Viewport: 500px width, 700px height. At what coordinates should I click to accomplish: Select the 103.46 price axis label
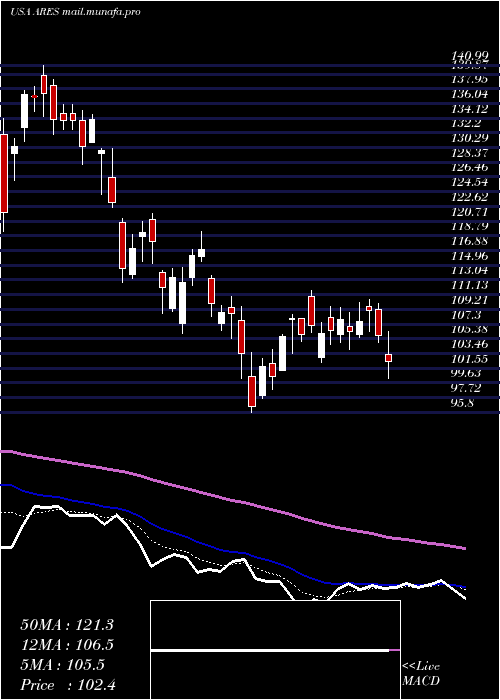click(470, 345)
